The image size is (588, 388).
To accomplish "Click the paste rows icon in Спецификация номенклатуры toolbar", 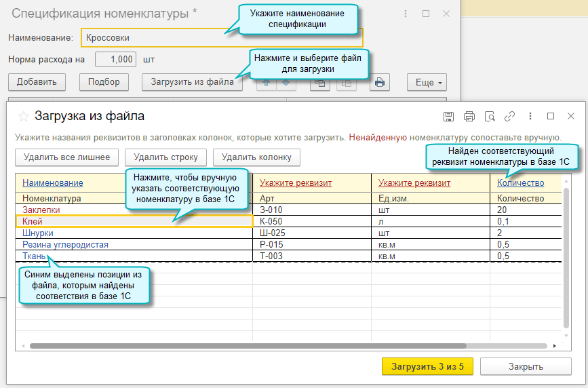I will coord(347,82).
